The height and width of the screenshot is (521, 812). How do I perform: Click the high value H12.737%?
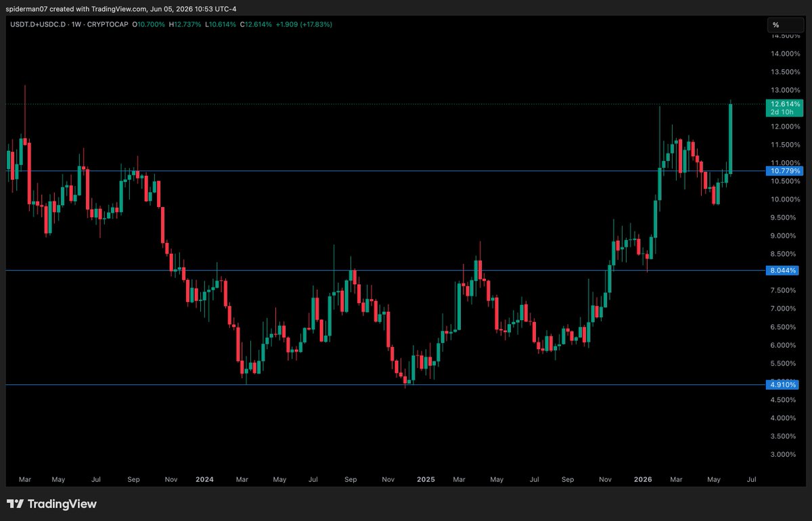tap(184, 24)
